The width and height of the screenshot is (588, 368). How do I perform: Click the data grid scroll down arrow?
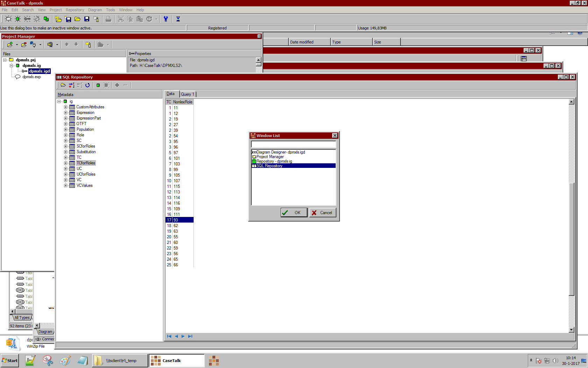point(571,330)
